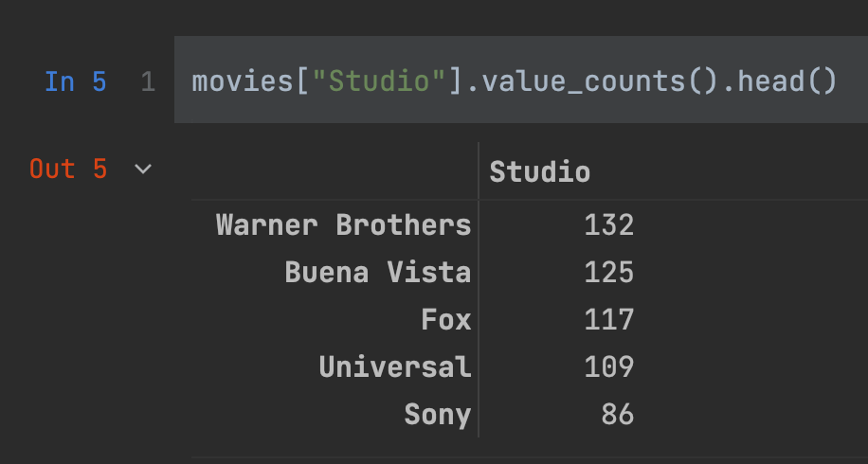Click the "Studio" string in code
Viewport: 868px width, 464px height.
379,81
